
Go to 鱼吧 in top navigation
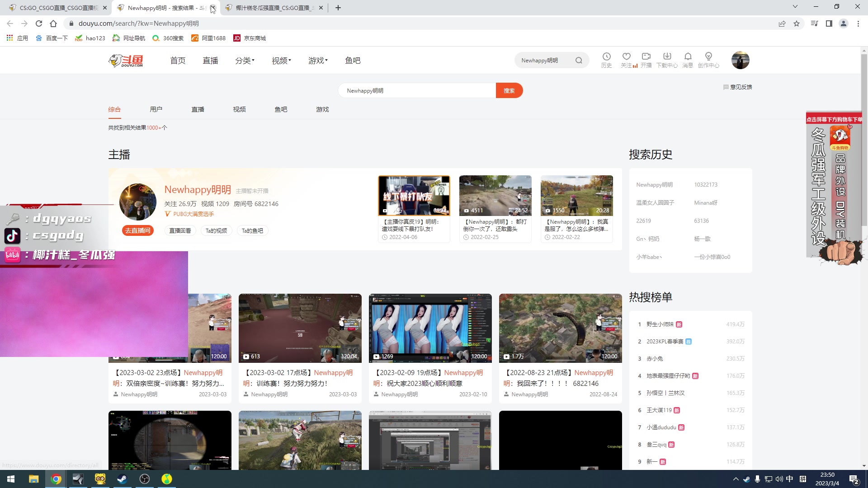[x=353, y=61]
